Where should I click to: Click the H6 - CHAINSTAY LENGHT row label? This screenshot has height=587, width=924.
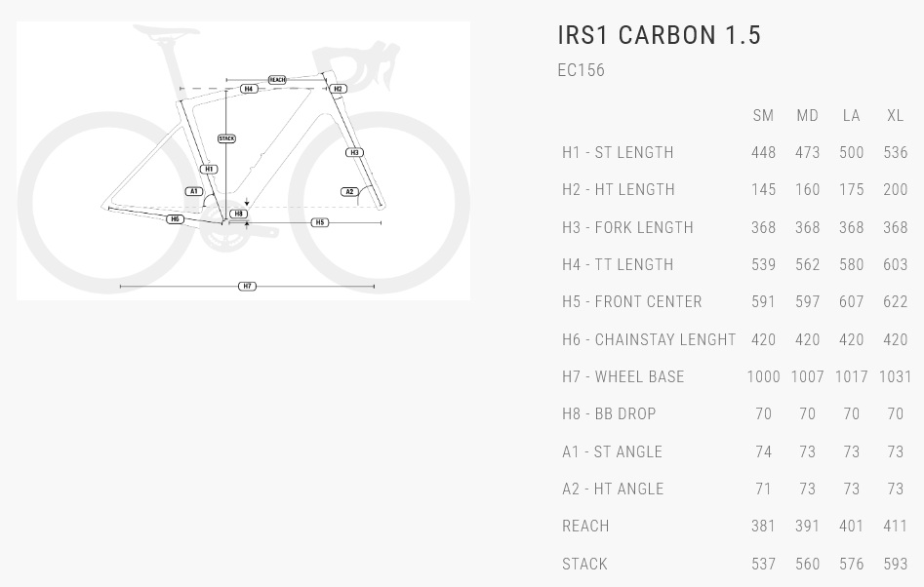(649, 339)
